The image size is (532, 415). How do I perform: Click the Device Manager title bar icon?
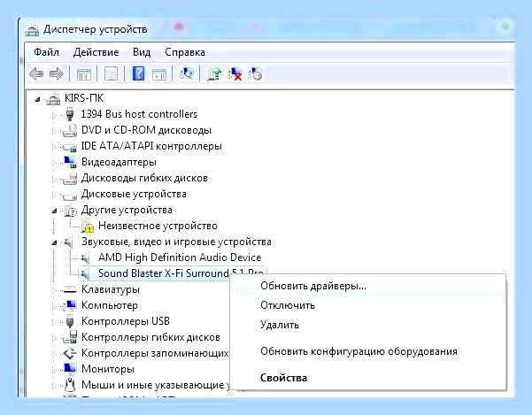[32, 30]
